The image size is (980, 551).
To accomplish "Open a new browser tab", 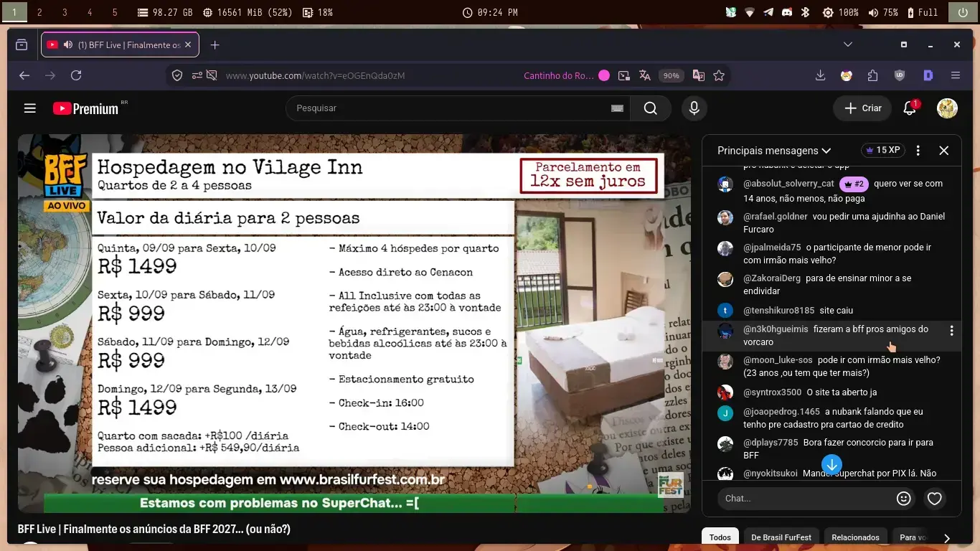I will [x=215, y=44].
